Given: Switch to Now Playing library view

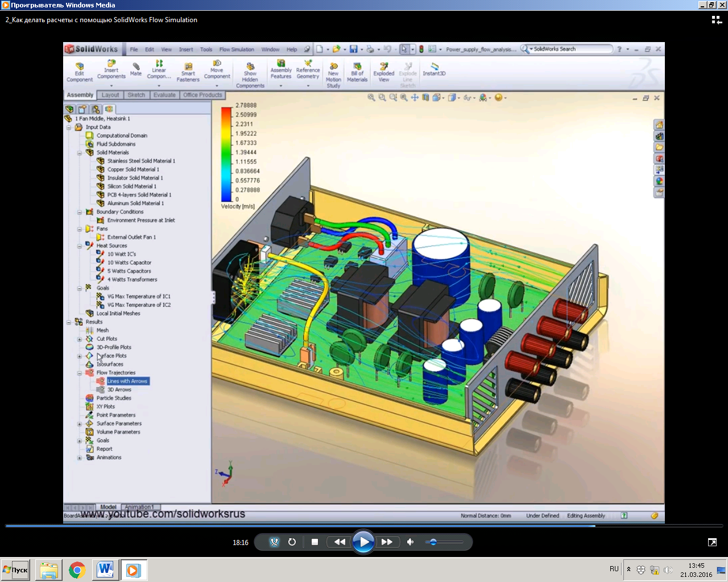Looking at the screenshot, I should coord(717,20).
